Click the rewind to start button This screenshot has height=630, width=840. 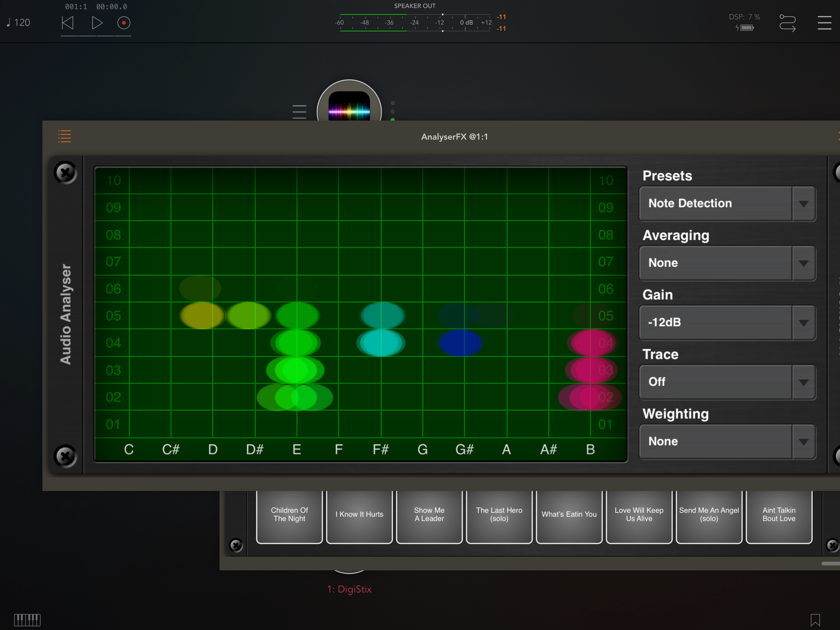coord(68,23)
